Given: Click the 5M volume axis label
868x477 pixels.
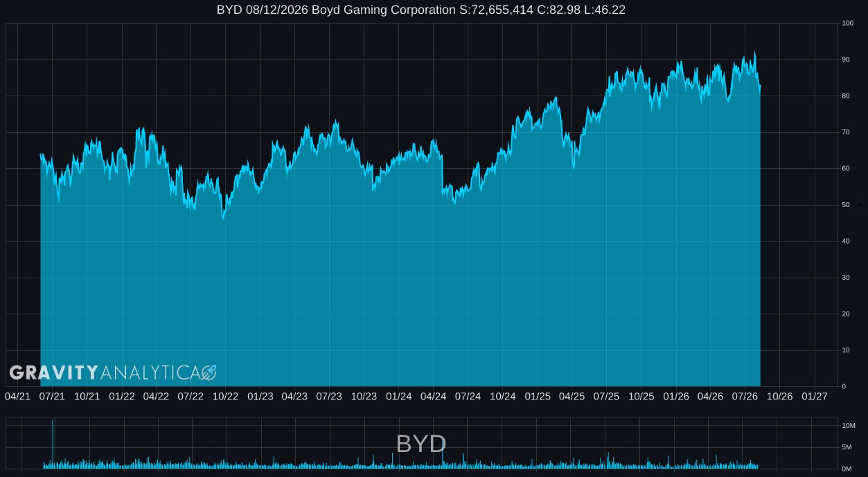Looking at the screenshot, I should pyautogui.click(x=847, y=447).
